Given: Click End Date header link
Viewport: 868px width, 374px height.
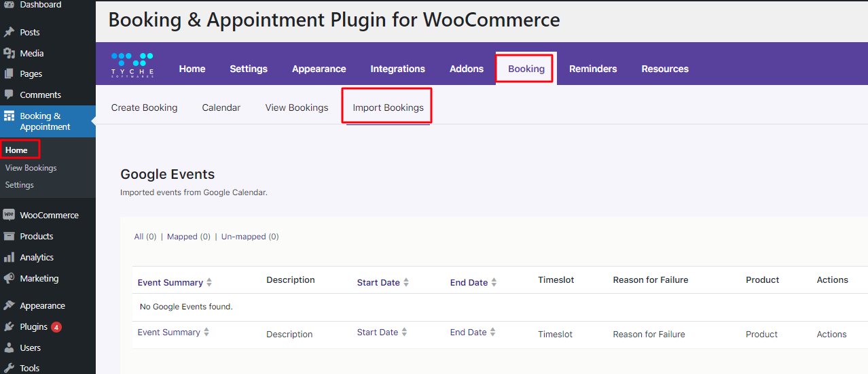Looking at the screenshot, I should coord(469,282).
